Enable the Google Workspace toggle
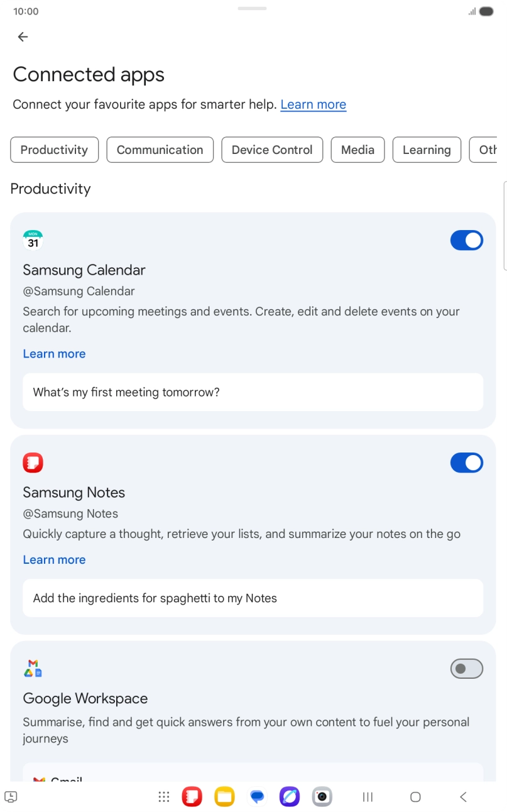Image resolution: width=507 pixels, height=812 pixels. (466, 669)
